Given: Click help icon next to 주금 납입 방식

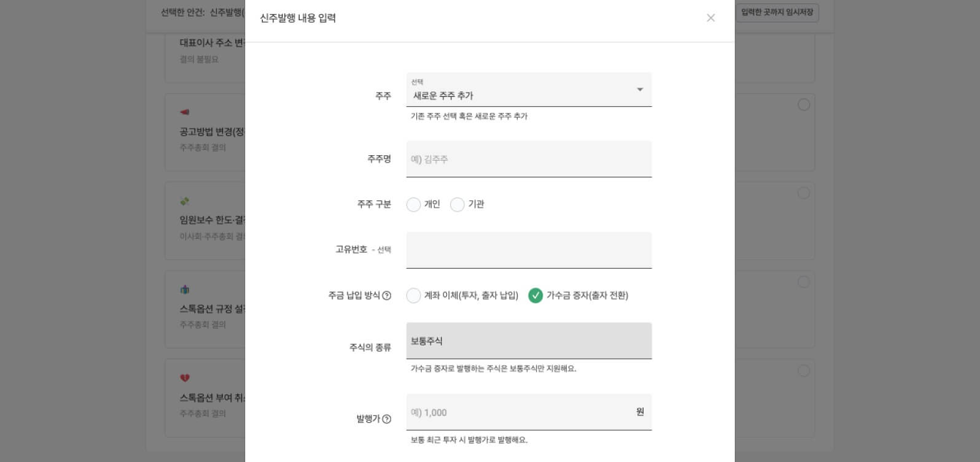Looking at the screenshot, I should [x=387, y=296].
